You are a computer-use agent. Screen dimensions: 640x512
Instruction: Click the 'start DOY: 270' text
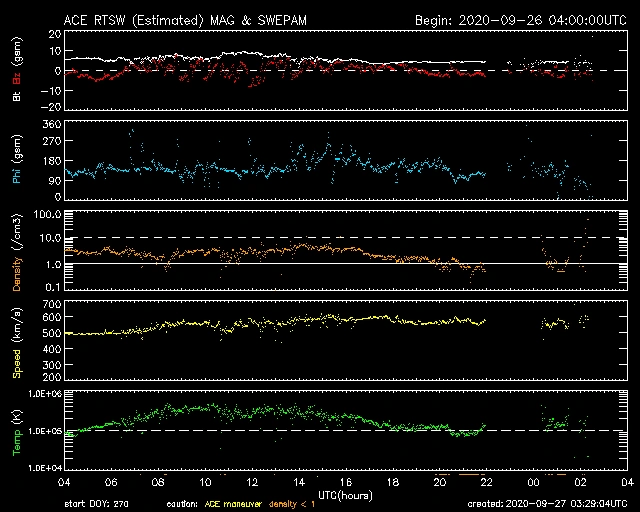tap(96, 504)
